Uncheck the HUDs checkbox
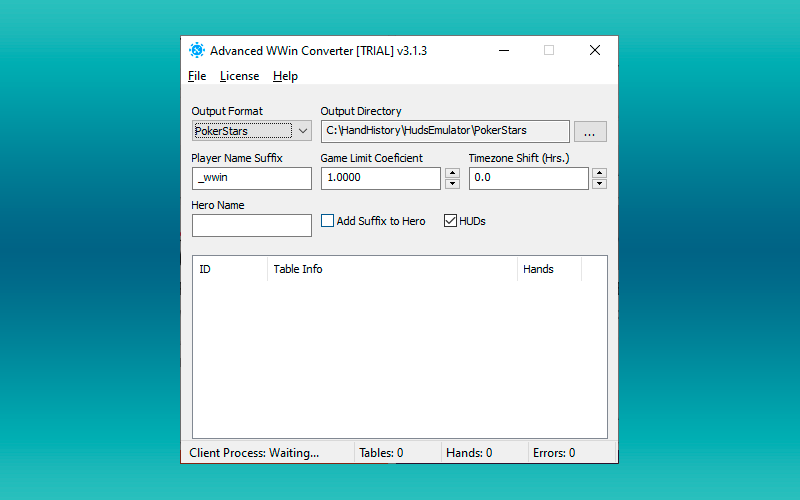The height and width of the screenshot is (500, 800). (450, 221)
